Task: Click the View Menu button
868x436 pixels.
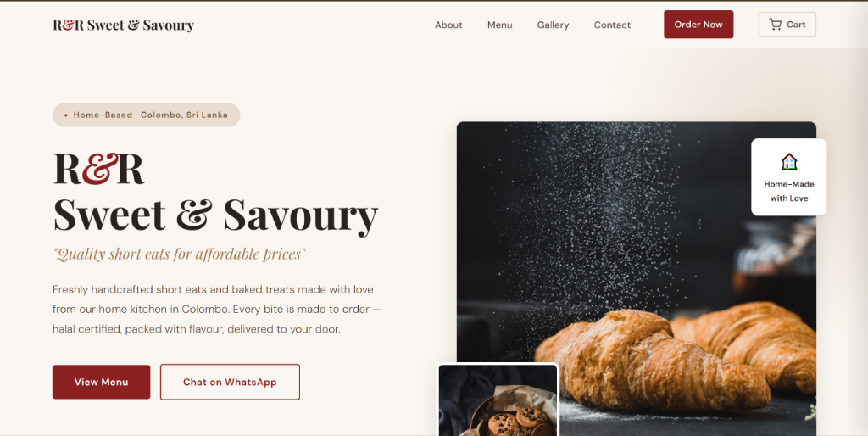Action: (102, 382)
